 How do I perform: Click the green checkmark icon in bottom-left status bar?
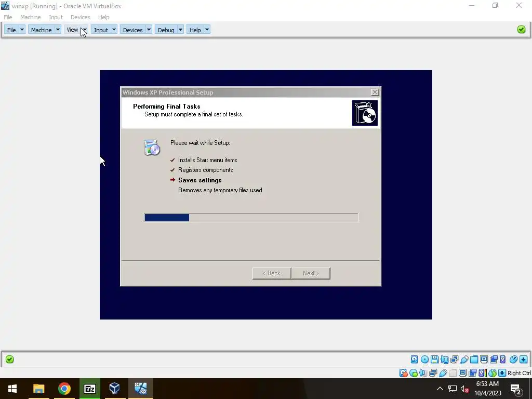tap(9, 360)
